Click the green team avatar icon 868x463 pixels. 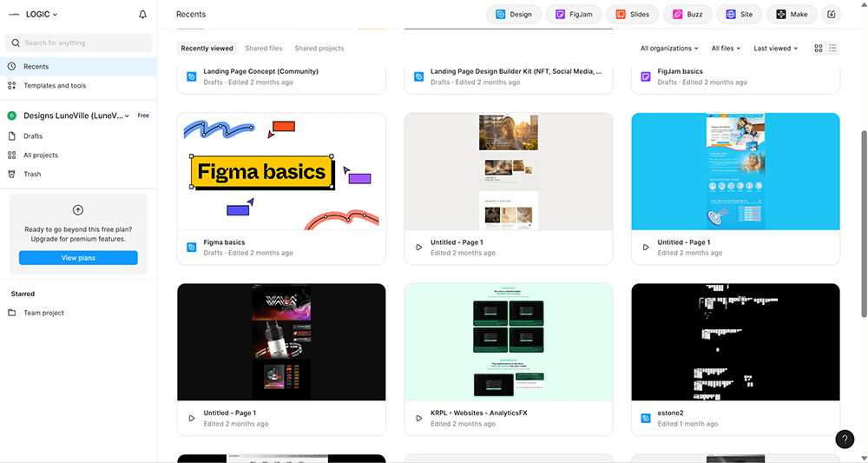[x=11, y=116]
